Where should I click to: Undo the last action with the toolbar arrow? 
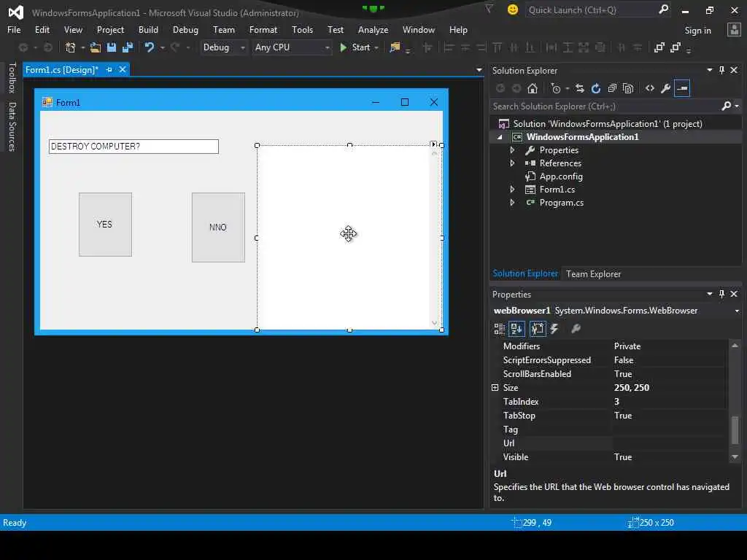pyautogui.click(x=150, y=47)
